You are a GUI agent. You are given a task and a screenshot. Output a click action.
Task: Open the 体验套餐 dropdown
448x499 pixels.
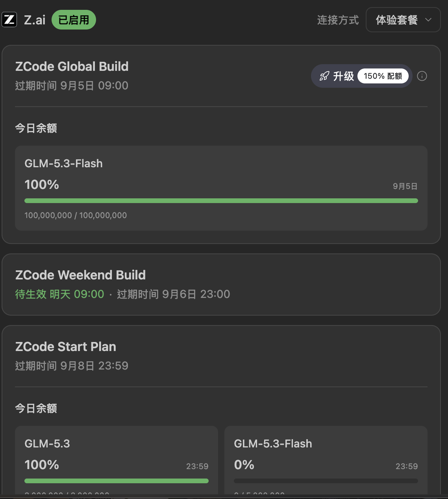tap(403, 20)
